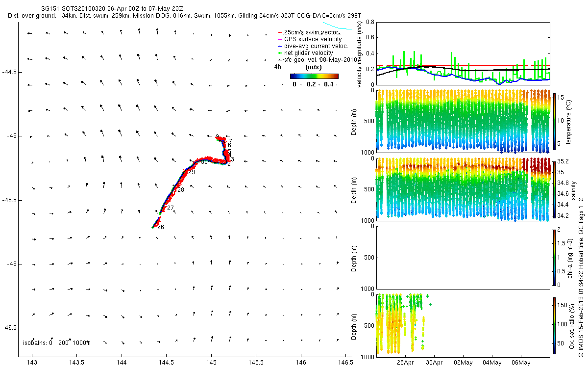The image size is (588, 368).
Task: Click the day '29' marker on the glider track
Action: point(192,172)
